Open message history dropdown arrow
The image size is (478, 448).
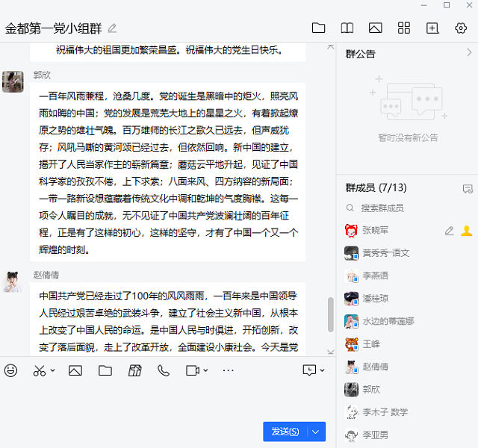pyautogui.click(x=323, y=371)
